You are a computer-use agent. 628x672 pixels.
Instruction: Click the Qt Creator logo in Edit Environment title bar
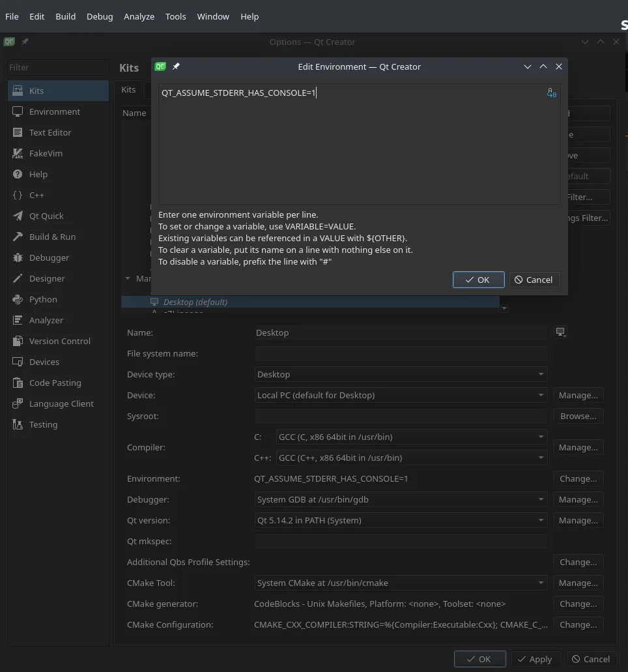coord(160,66)
